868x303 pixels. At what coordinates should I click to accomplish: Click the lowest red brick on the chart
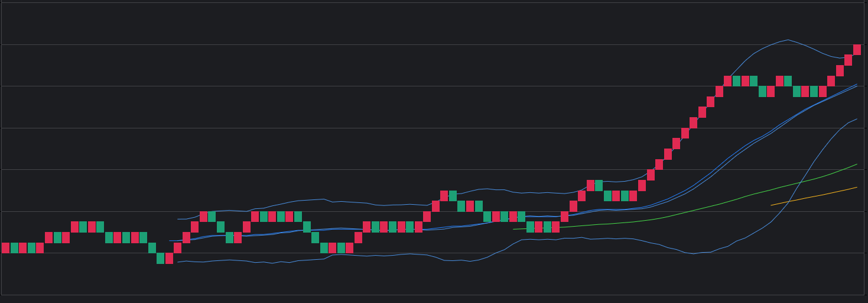coord(169,258)
